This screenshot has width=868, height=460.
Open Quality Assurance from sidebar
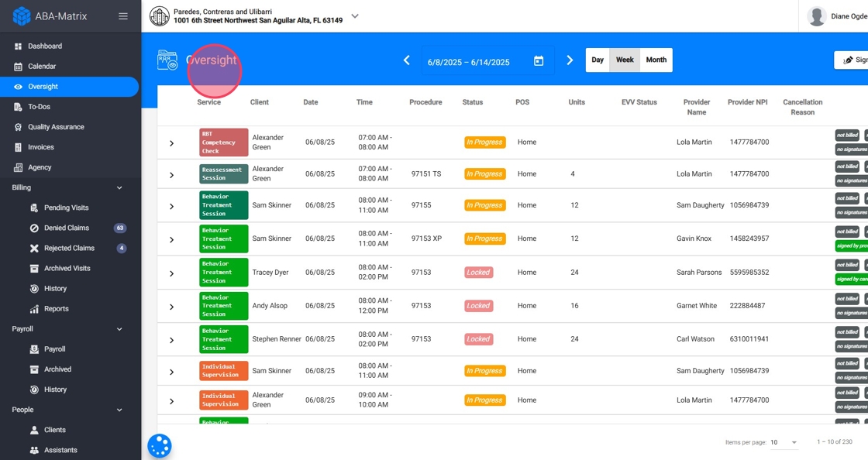56,127
